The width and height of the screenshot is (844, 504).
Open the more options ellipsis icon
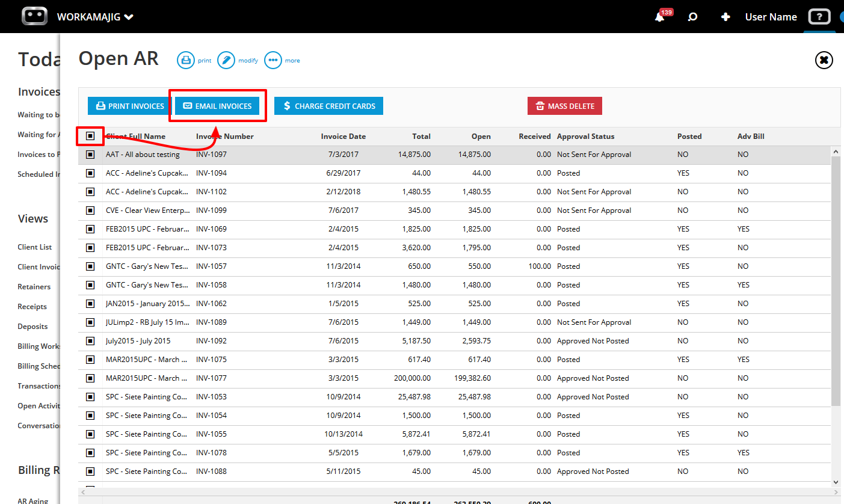(x=273, y=60)
